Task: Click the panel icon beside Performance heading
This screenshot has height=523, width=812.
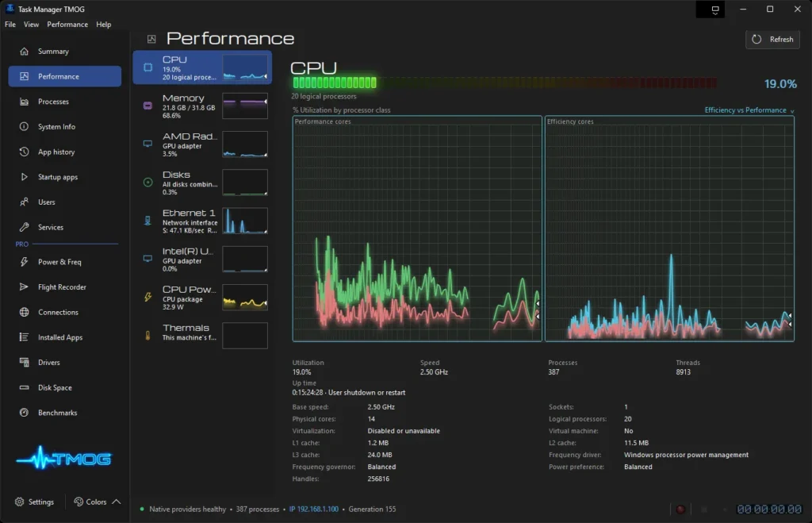Action: pyautogui.click(x=151, y=39)
